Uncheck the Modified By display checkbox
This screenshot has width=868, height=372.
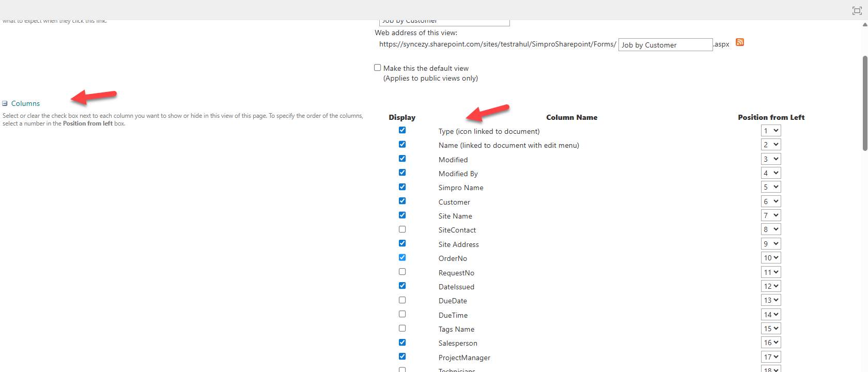pyautogui.click(x=402, y=173)
